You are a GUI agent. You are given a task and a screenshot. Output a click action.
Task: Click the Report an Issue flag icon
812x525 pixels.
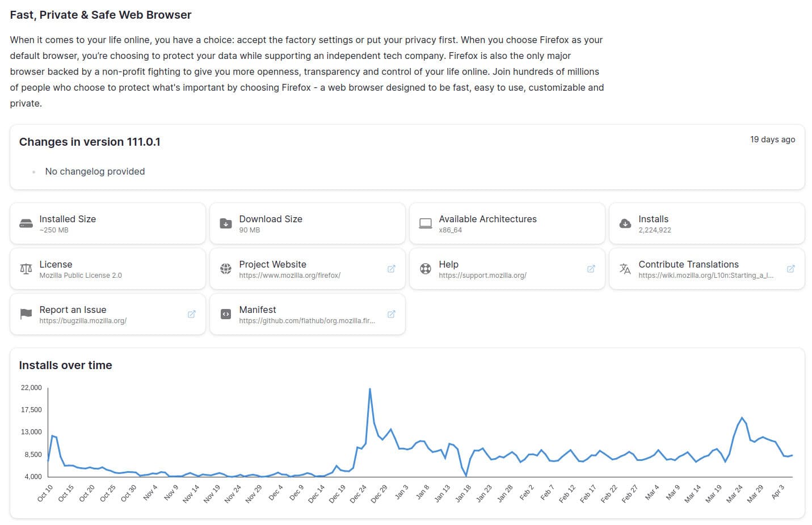[x=26, y=314]
